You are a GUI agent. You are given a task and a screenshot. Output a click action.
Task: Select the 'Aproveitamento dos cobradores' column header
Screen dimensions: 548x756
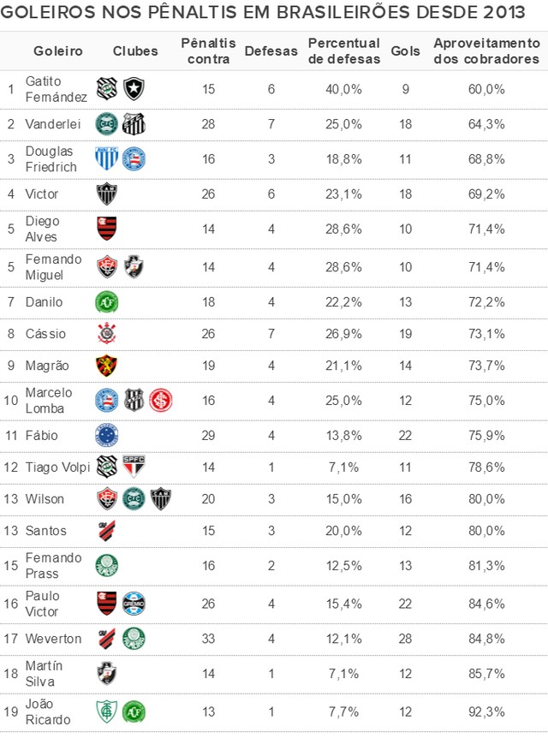click(486, 51)
